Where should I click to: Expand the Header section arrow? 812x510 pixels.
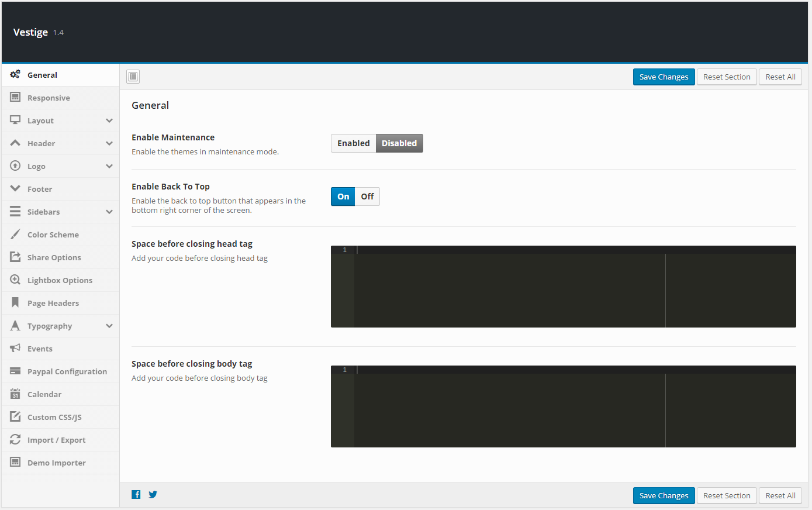[109, 143]
